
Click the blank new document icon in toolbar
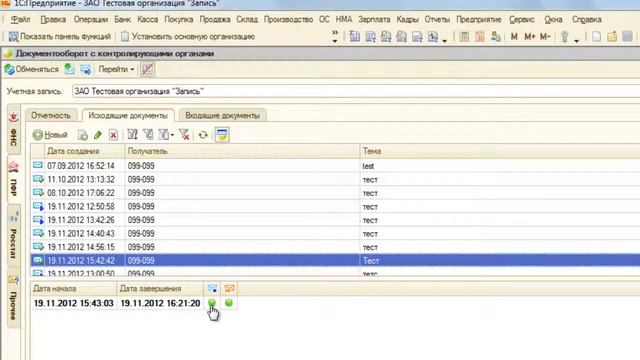click(596, 37)
